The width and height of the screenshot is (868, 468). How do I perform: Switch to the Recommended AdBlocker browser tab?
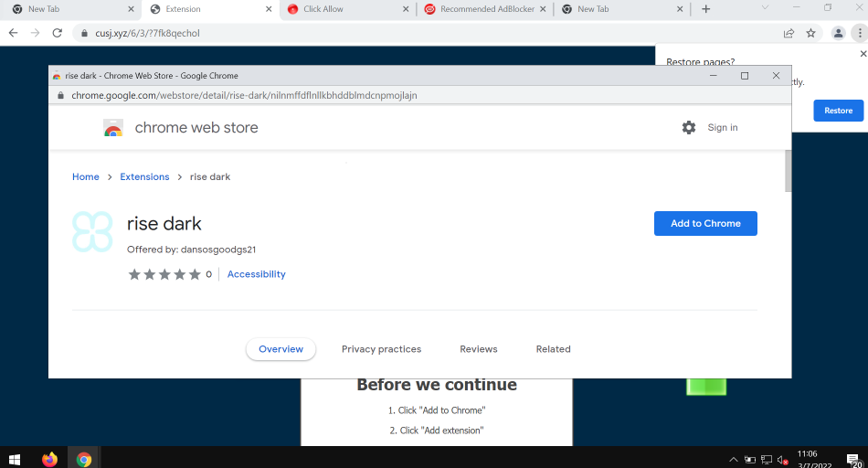pos(484,9)
